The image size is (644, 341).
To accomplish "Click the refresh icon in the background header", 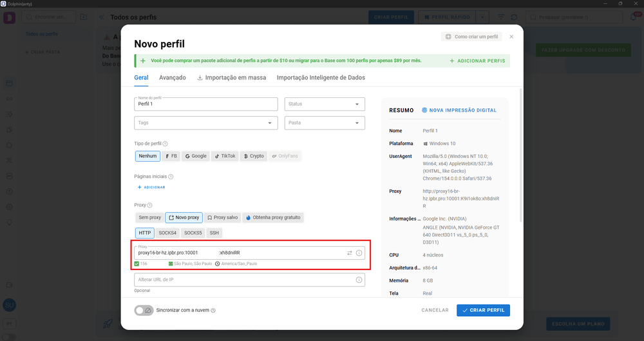I will click(x=514, y=17).
